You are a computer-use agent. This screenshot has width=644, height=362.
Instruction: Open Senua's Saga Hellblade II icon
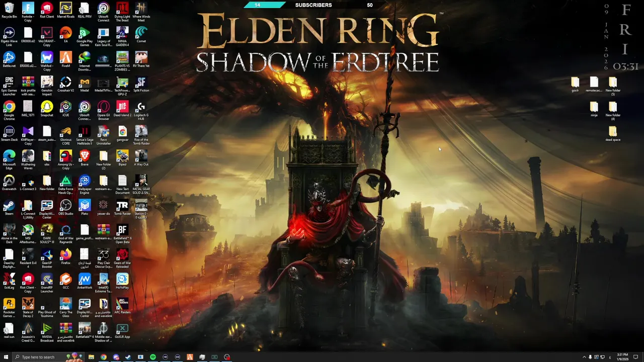click(85, 135)
